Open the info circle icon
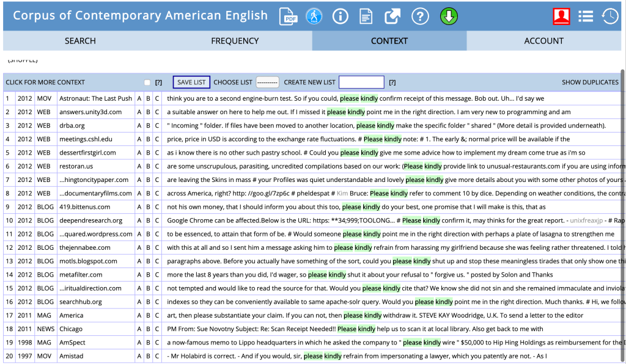The image size is (626, 364). pos(340,16)
